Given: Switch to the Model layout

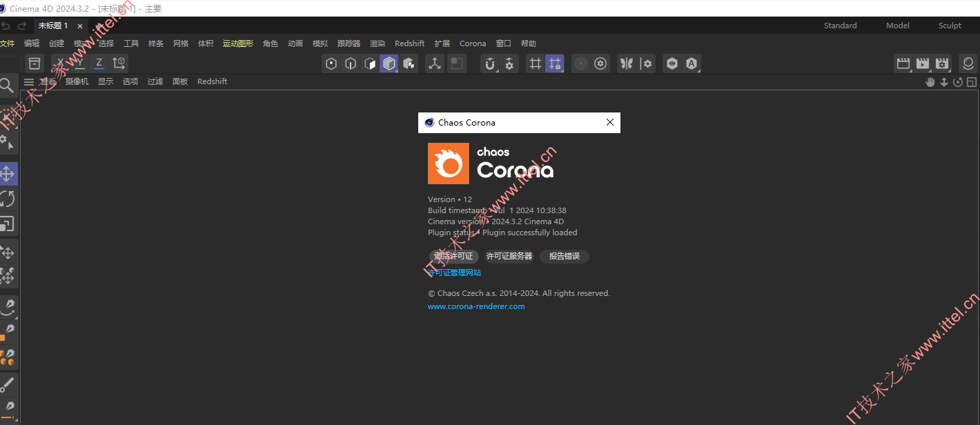Looking at the screenshot, I should click(898, 26).
